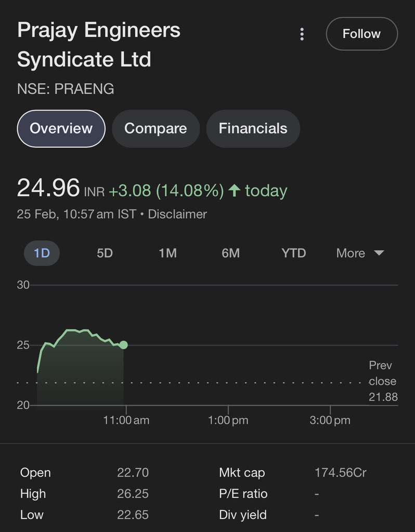The height and width of the screenshot is (532, 415).
Task: Switch chart to 6M range
Action: (230, 253)
